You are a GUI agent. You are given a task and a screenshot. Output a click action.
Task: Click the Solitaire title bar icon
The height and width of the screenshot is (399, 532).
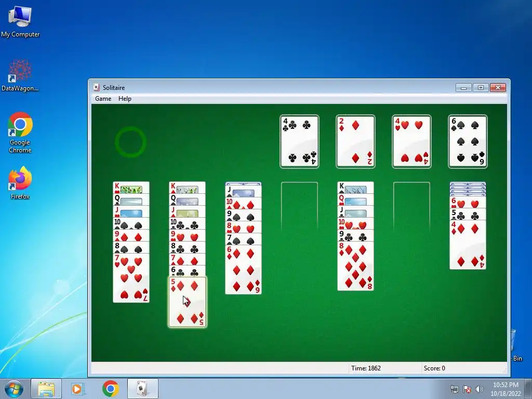pos(97,87)
